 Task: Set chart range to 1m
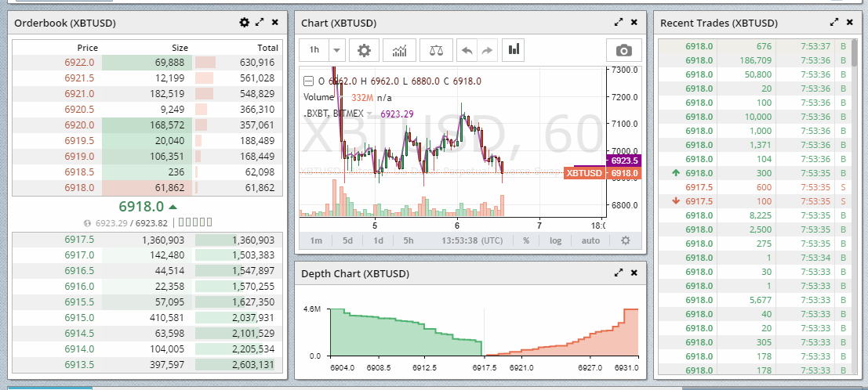[x=316, y=240]
